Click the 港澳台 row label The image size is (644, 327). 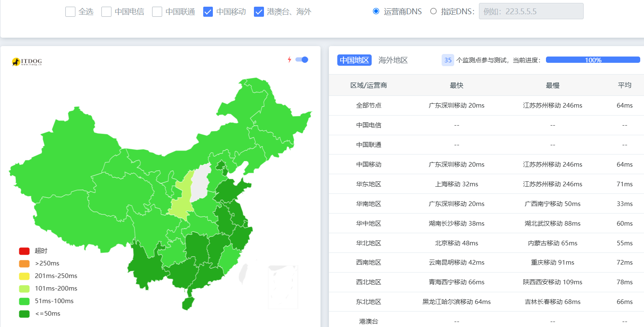369,322
